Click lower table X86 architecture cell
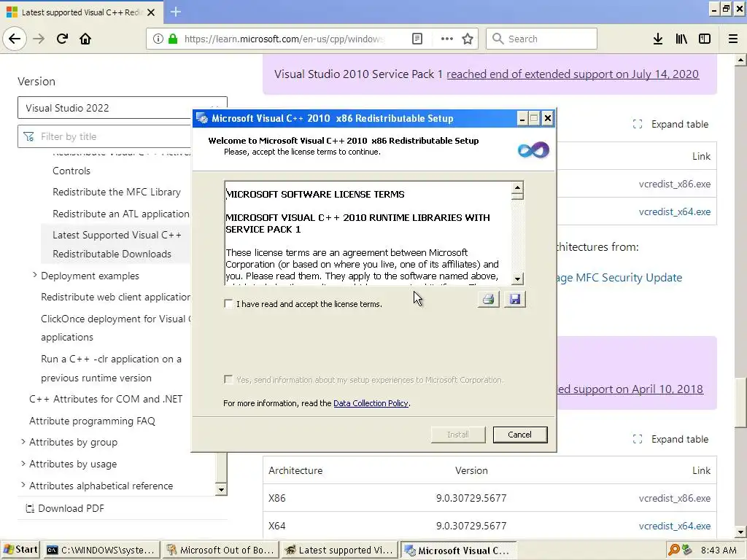The width and height of the screenshot is (747, 560). pyautogui.click(x=276, y=498)
